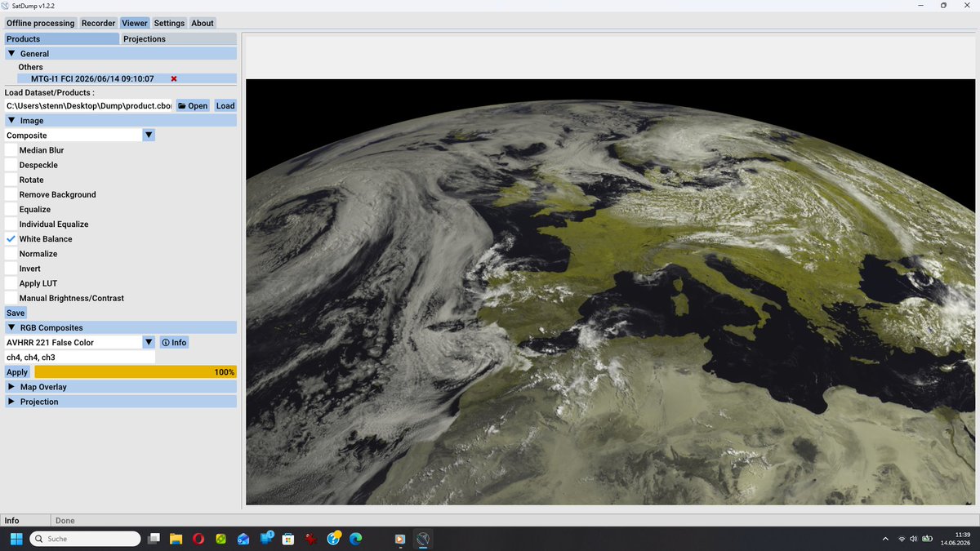Click the 'Done' status text
This screenshot has width=980, height=551.
65,521
